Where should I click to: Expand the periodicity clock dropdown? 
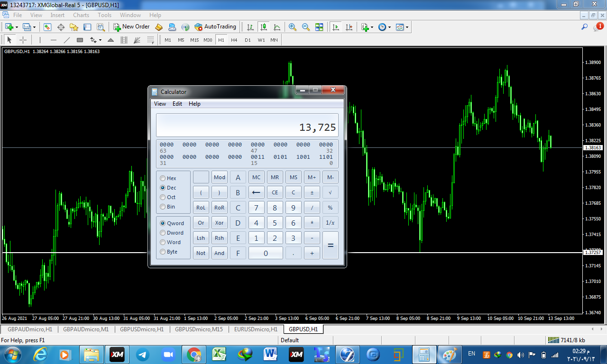(x=389, y=27)
